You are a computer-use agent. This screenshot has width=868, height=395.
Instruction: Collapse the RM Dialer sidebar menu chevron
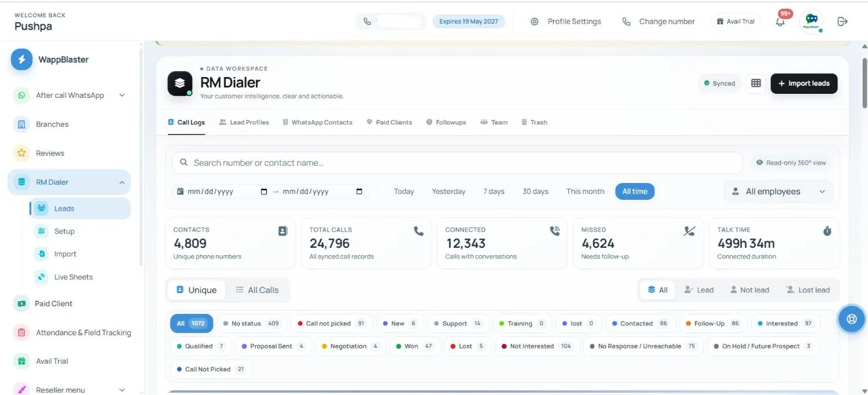click(122, 182)
